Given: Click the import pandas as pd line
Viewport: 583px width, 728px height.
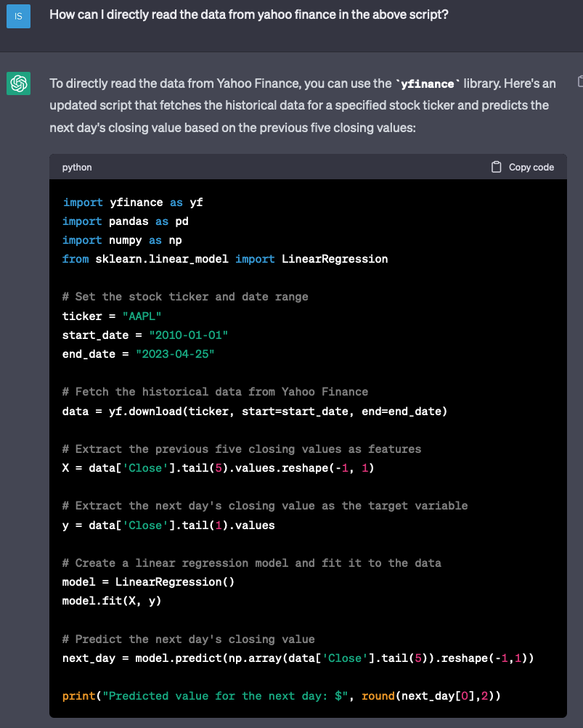Looking at the screenshot, I should click(x=126, y=221).
